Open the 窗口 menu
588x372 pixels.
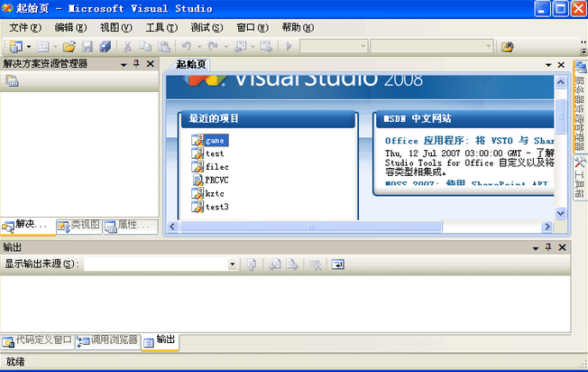point(253,27)
